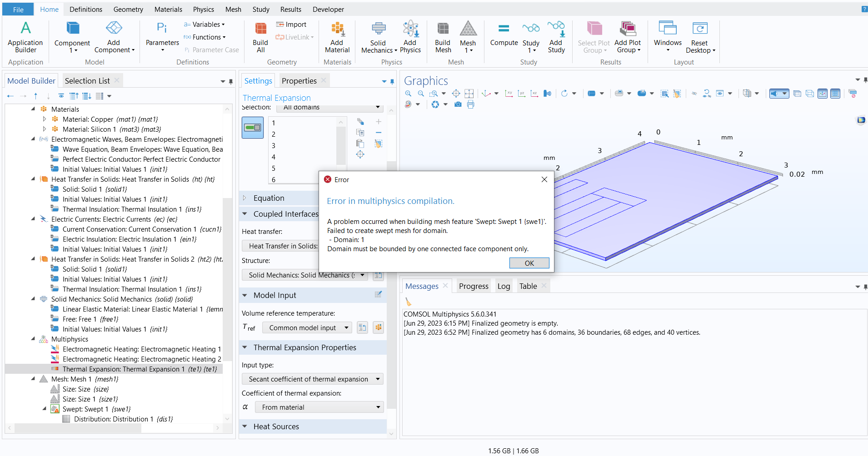Expand the Equation section
Image resolution: width=868 pixels, height=456 pixels.
(x=245, y=198)
